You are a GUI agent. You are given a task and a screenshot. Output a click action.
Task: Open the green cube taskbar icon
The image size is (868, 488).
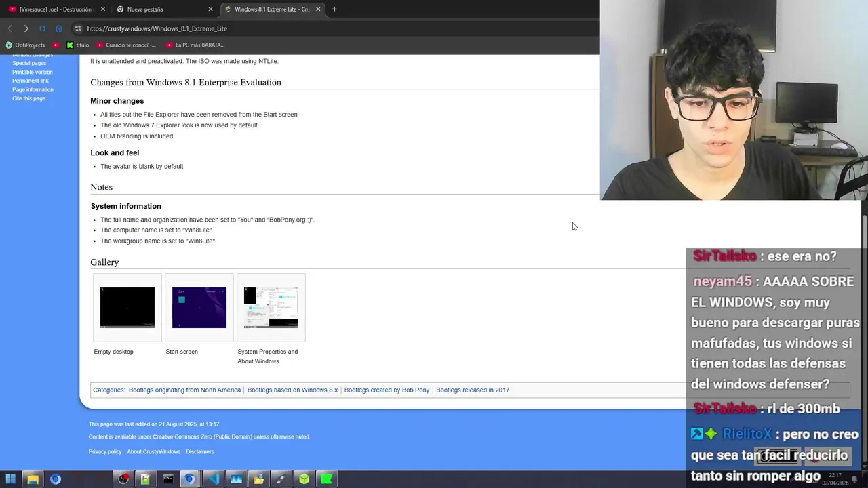(x=304, y=479)
